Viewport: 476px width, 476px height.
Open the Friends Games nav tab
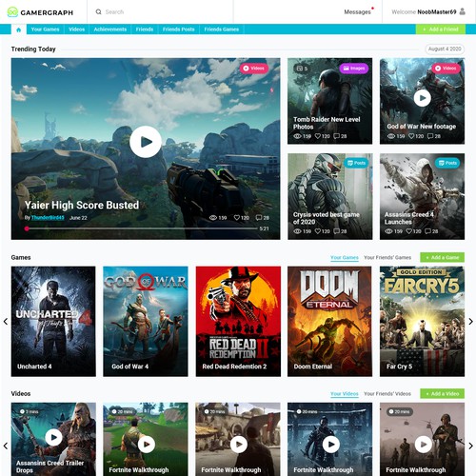point(222,30)
